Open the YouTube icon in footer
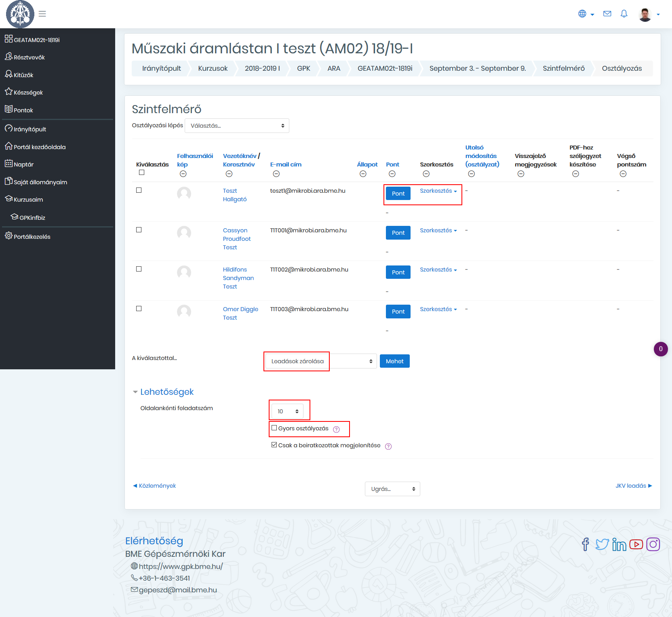Image resolution: width=672 pixels, height=617 pixels. click(x=636, y=544)
